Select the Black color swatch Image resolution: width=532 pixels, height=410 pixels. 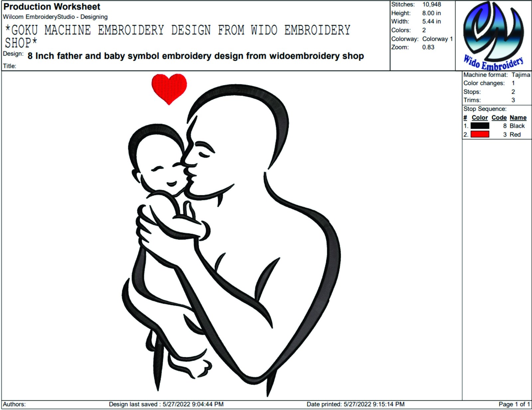[480, 126]
